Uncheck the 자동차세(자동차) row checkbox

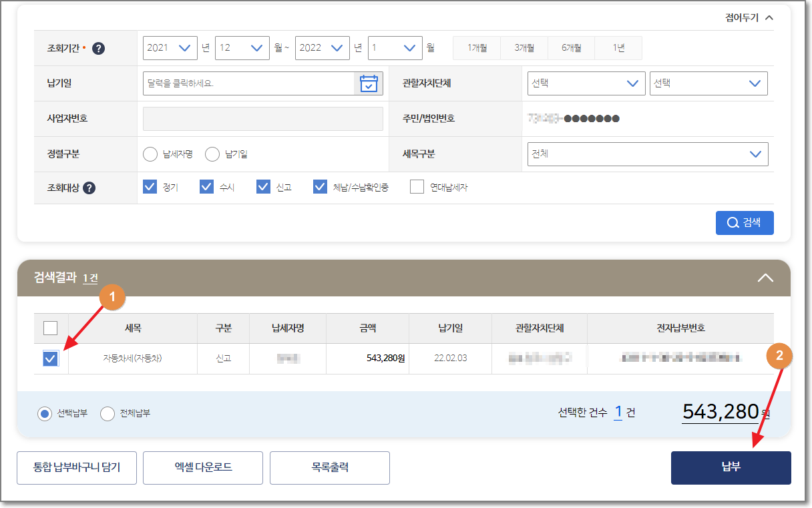pos(49,358)
